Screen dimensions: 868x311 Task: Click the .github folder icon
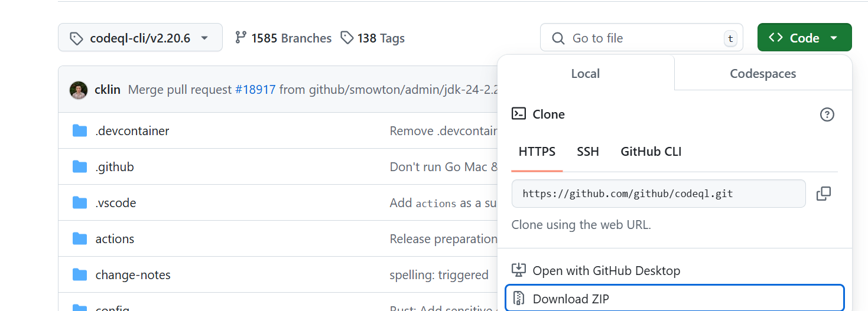(x=80, y=167)
